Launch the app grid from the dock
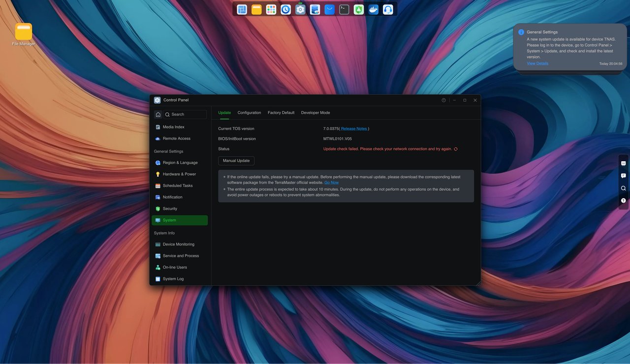630x364 pixels. (271, 9)
